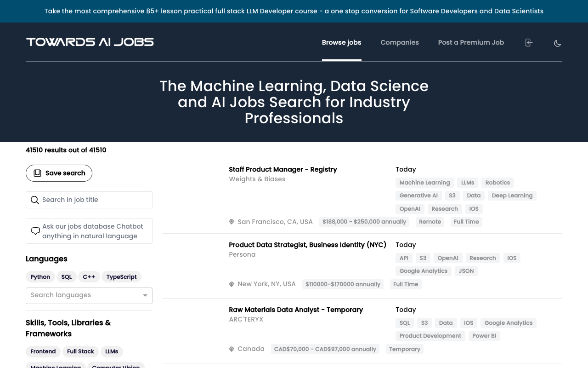The height and width of the screenshot is (368, 588).
Task: Click the Towards AI Jobs logo
Action: (90, 42)
